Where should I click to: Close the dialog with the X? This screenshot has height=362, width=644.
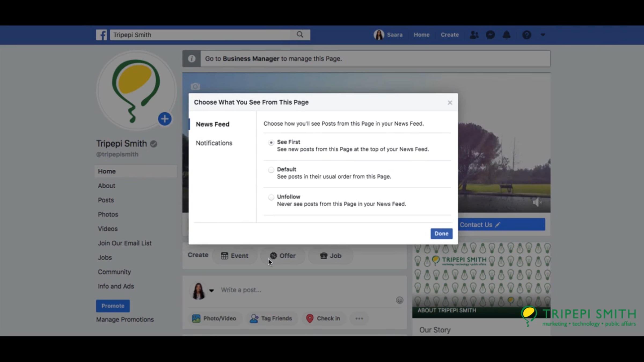450,103
